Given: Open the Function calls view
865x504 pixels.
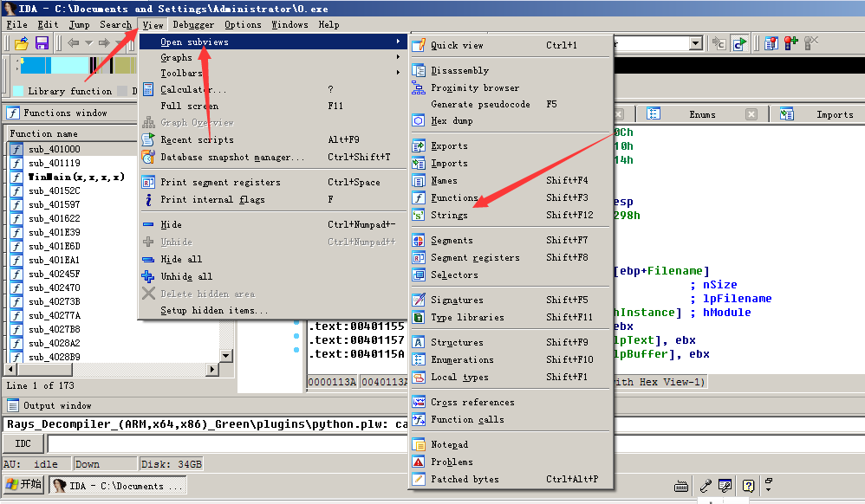Looking at the screenshot, I should point(511,420).
